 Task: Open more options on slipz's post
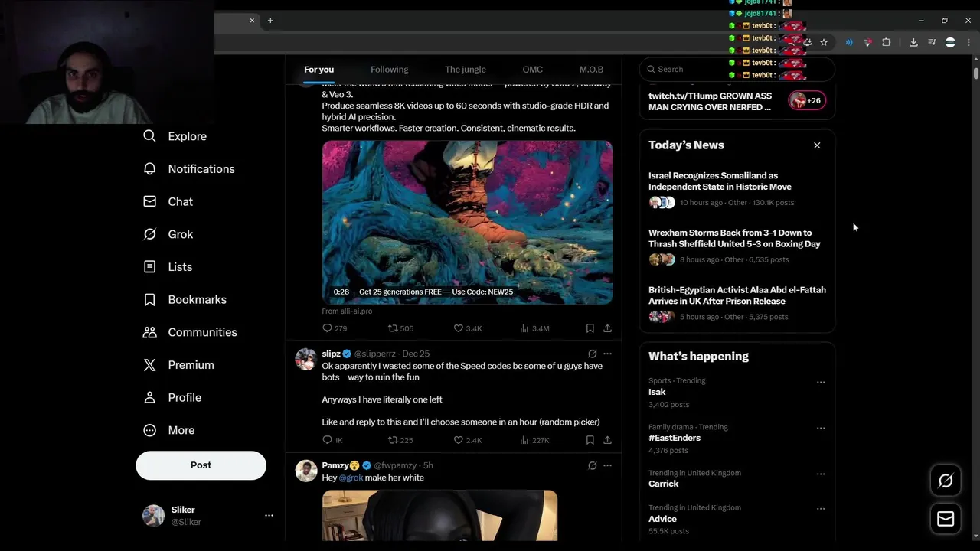pyautogui.click(x=607, y=354)
